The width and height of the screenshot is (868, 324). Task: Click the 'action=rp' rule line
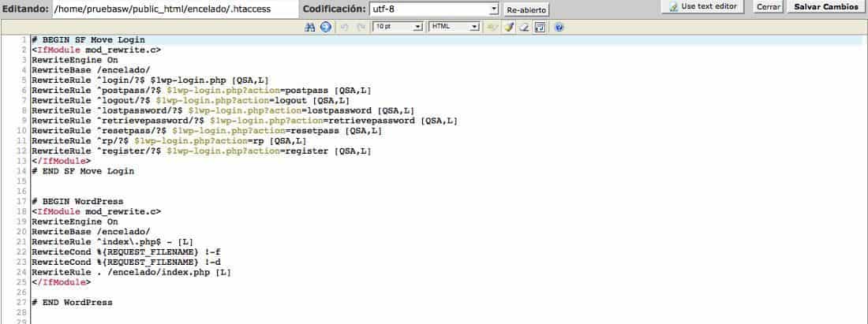[169, 141]
